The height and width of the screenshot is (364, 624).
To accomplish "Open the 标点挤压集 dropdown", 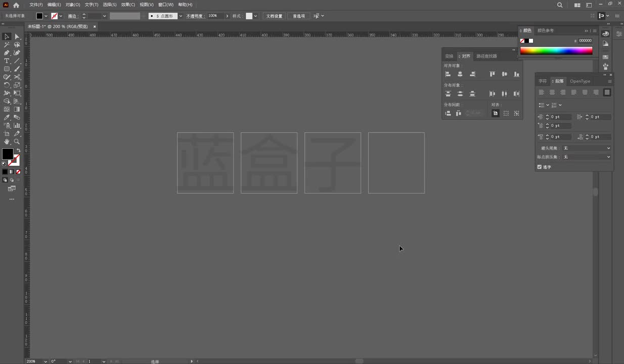I will (x=587, y=157).
